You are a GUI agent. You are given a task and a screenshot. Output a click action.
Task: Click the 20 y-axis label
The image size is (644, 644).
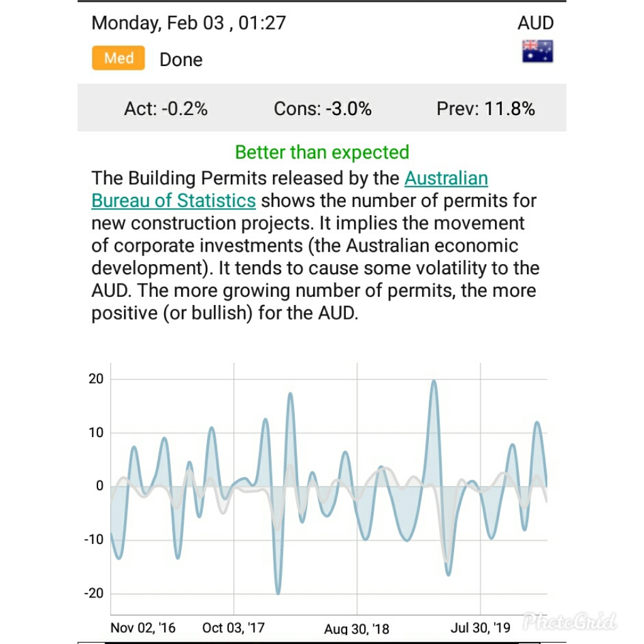96,379
